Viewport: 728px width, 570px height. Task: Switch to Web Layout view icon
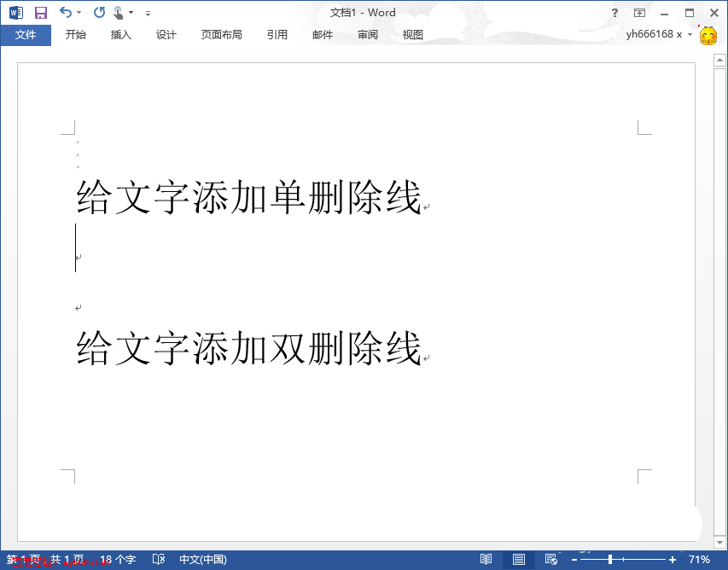coord(551,560)
